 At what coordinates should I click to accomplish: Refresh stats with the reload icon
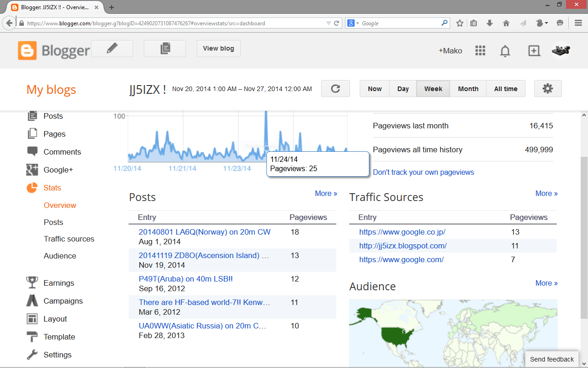[x=335, y=89]
